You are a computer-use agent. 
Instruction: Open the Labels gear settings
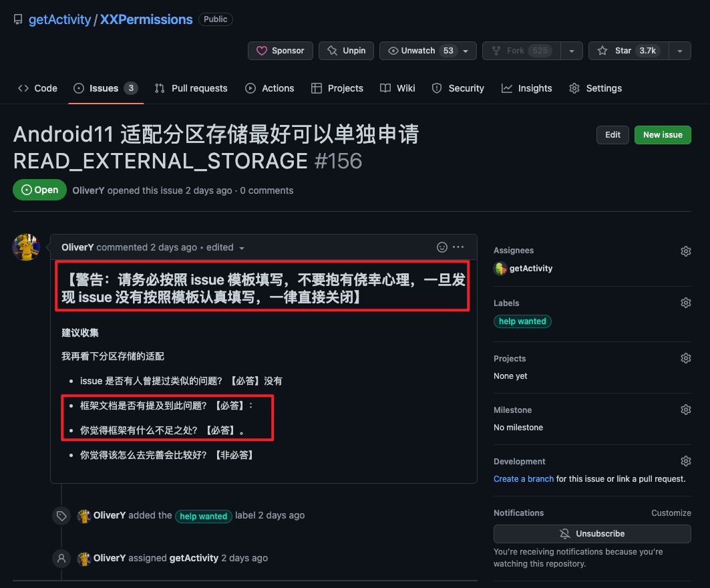(685, 303)
